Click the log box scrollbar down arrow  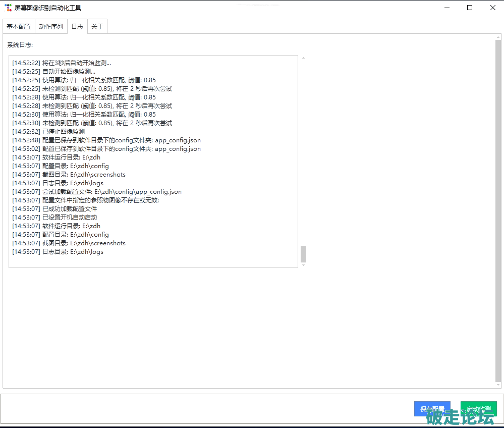303,265
